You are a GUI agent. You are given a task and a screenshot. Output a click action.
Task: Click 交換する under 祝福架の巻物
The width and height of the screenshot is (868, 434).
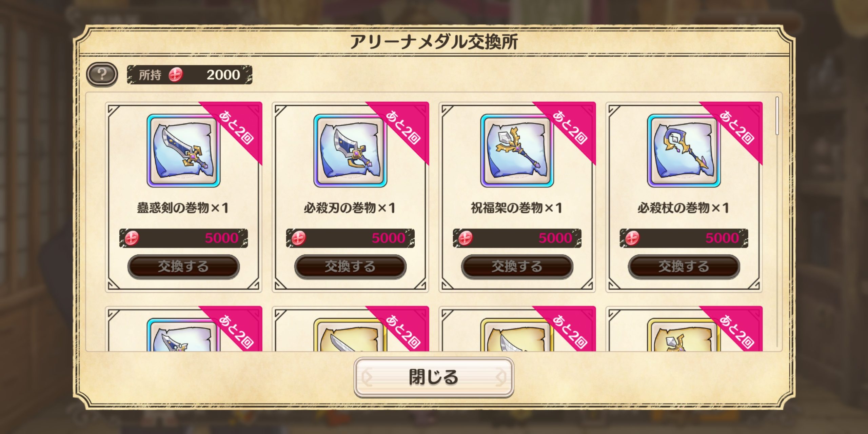tap(517, 267)
